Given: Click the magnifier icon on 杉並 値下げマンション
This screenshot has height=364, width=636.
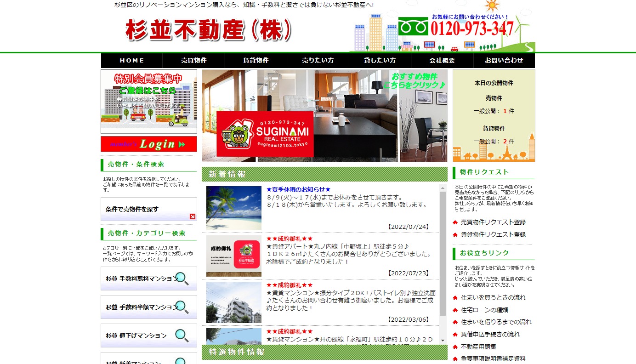Looking at the screenshot, I should pos(182,336).
